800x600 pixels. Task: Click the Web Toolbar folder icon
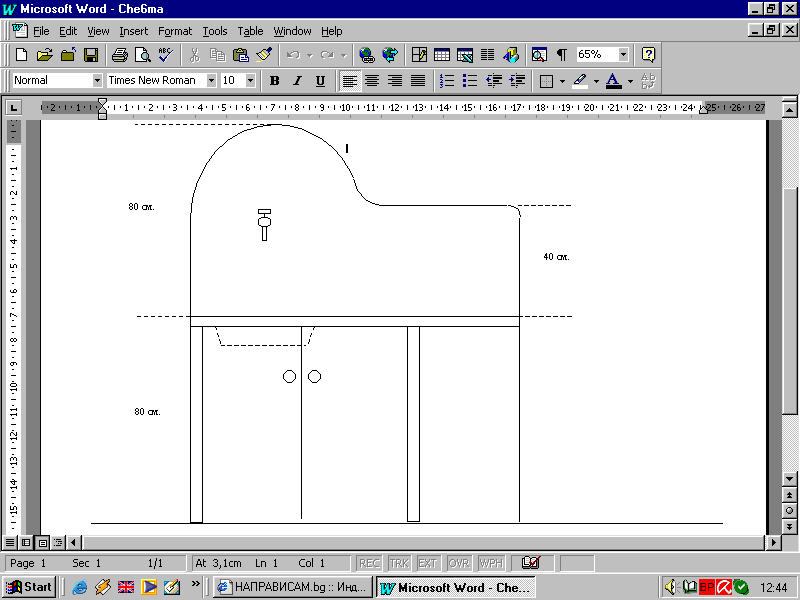coord(68,55)
